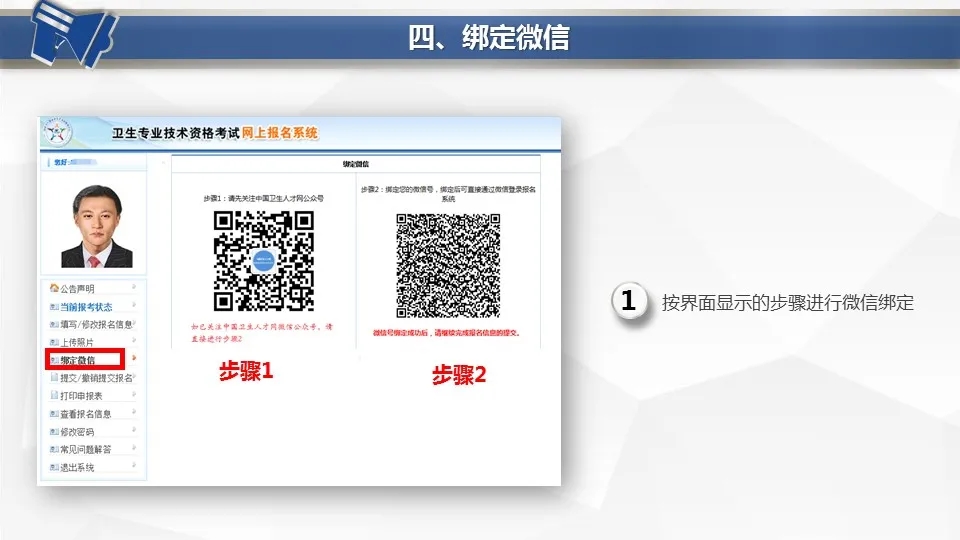Click the page icon beside 提交/撤销提交报名
The image size is (960, 540).
(54, 378)
